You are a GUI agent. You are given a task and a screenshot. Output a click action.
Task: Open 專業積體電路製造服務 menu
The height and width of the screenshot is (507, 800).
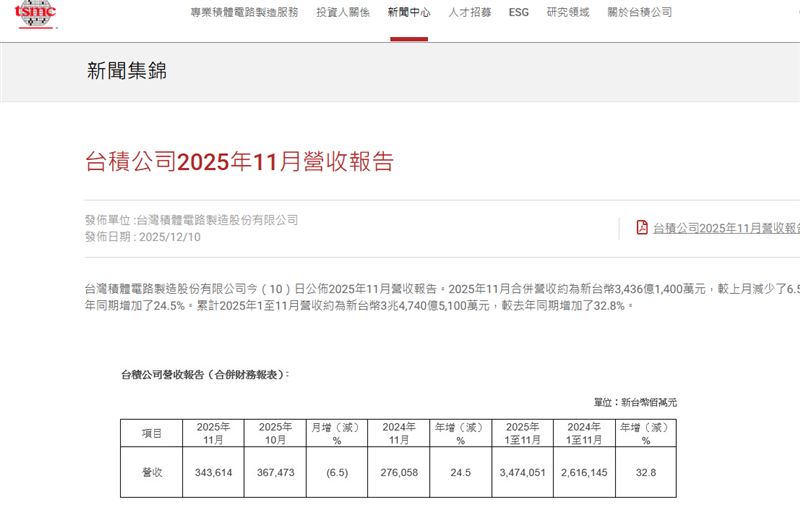[x=244, y=12]
